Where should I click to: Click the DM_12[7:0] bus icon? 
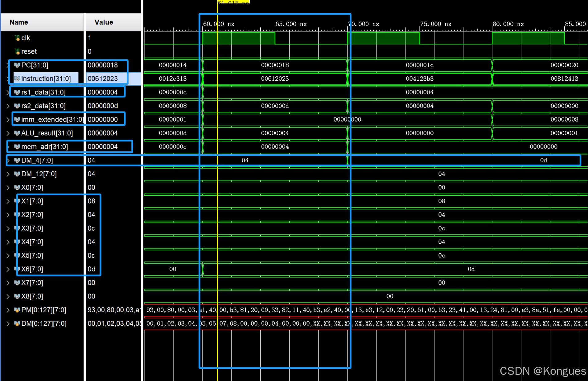click(17, 174)
